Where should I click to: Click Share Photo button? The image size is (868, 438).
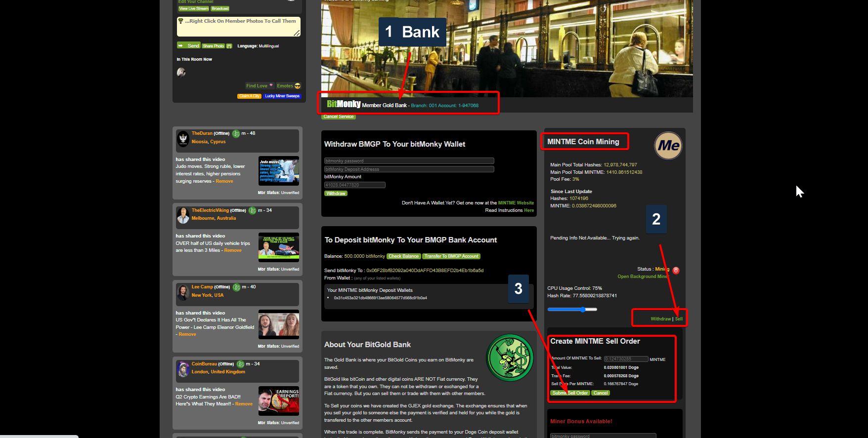[x=214, y=46]
